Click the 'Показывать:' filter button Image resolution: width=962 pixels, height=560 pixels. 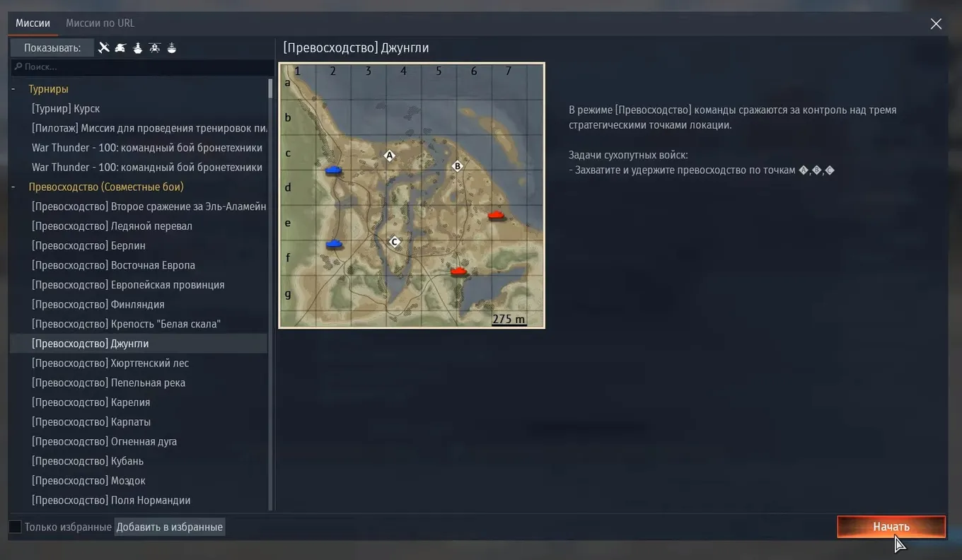(52, 48)
